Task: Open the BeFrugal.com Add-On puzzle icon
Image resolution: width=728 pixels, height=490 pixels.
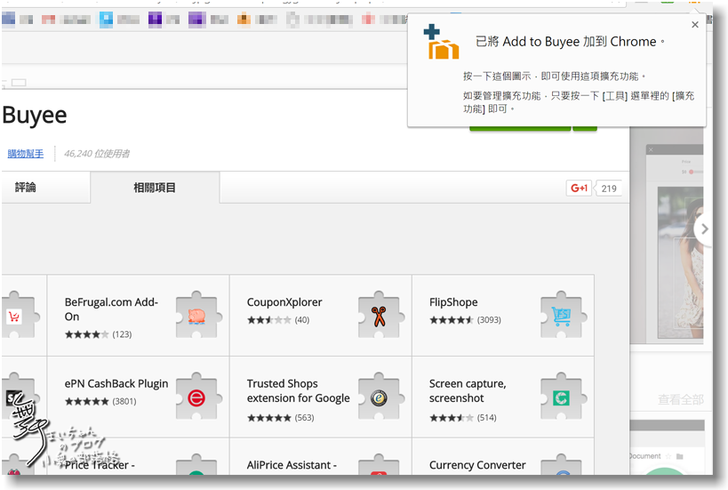Action: [x=196, y=315]
